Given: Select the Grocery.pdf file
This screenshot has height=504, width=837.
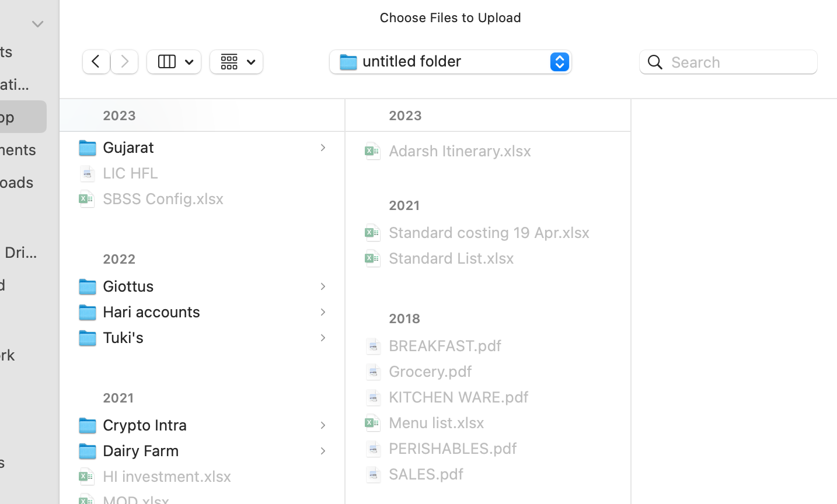Looking at the screenshot, I should tap(430, 372).
